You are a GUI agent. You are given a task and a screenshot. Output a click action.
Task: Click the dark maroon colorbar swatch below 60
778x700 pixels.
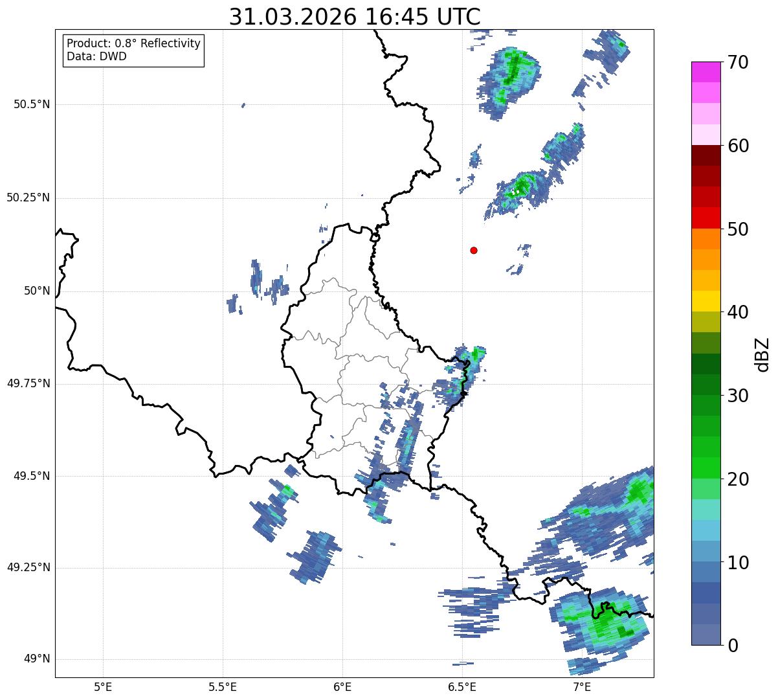coord(706,155)
